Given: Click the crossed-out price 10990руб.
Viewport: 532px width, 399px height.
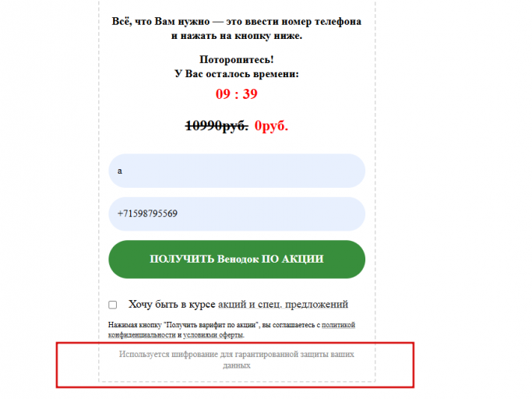Looking at the screenshot, I should point(217,125).
